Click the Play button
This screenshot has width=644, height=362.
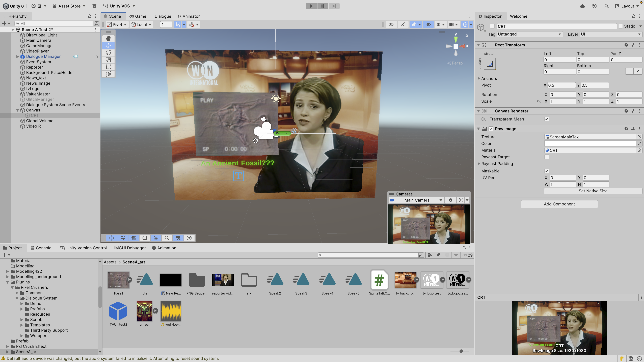tap(311, 6)
